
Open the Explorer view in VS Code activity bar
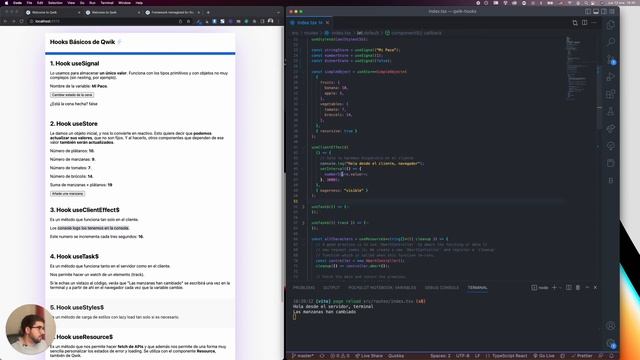[x=611, y=24]
